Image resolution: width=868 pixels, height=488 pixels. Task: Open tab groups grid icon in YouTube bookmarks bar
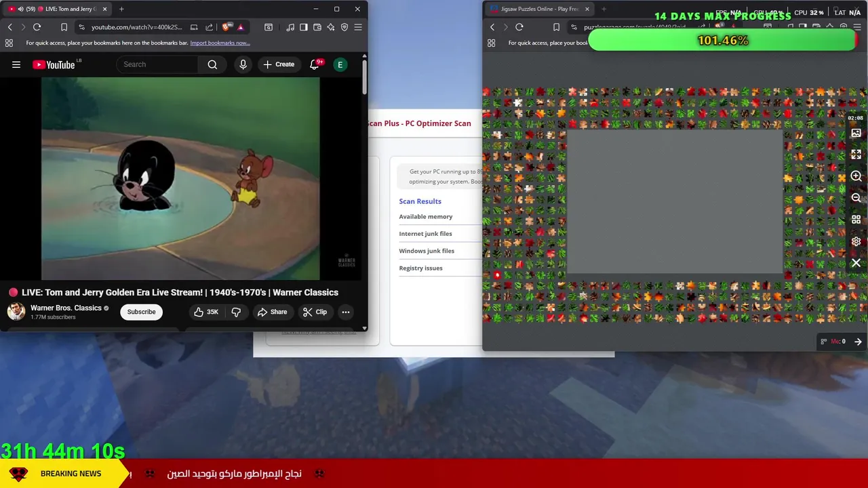pyautogui.click(x=9, y=43)
